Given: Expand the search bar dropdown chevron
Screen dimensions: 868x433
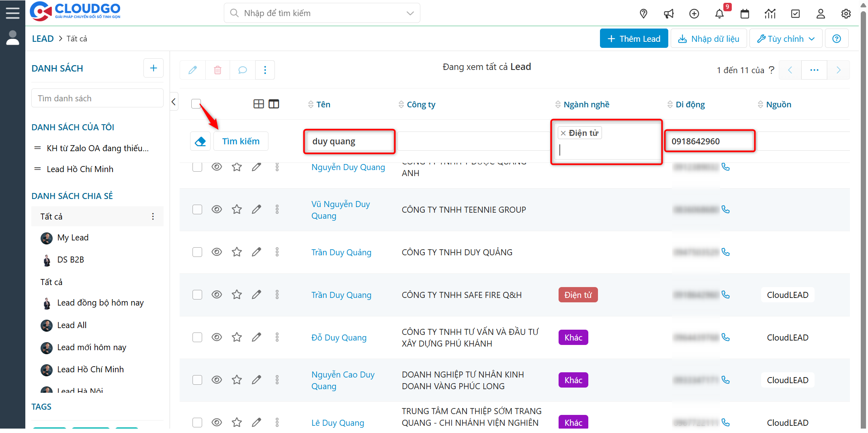Looking at the screenshot, I should pos(410,13).
